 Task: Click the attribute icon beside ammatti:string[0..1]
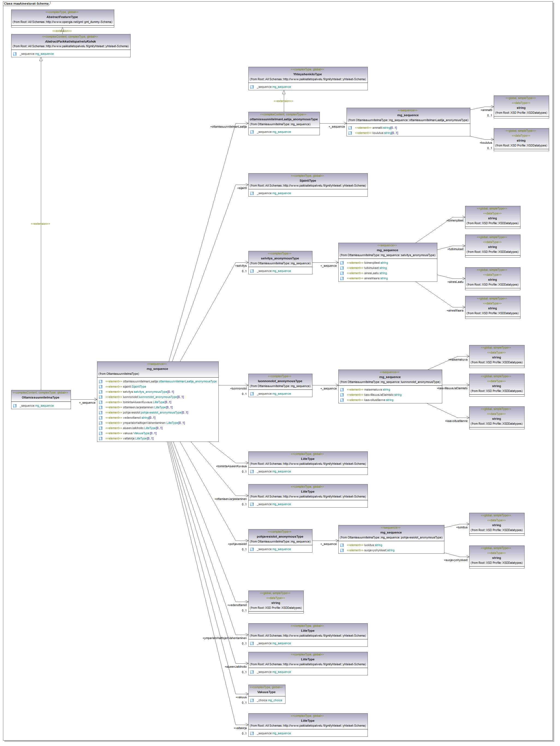point(350,128)
